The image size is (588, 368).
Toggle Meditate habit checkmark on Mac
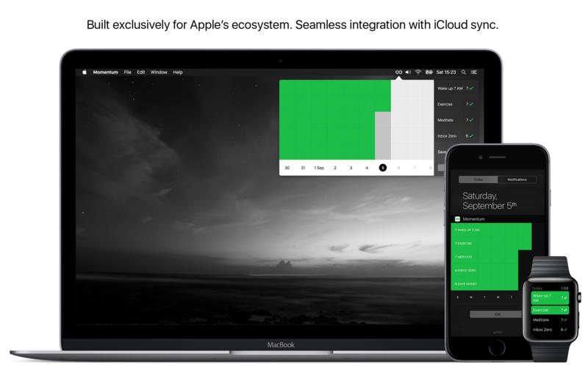471,120
